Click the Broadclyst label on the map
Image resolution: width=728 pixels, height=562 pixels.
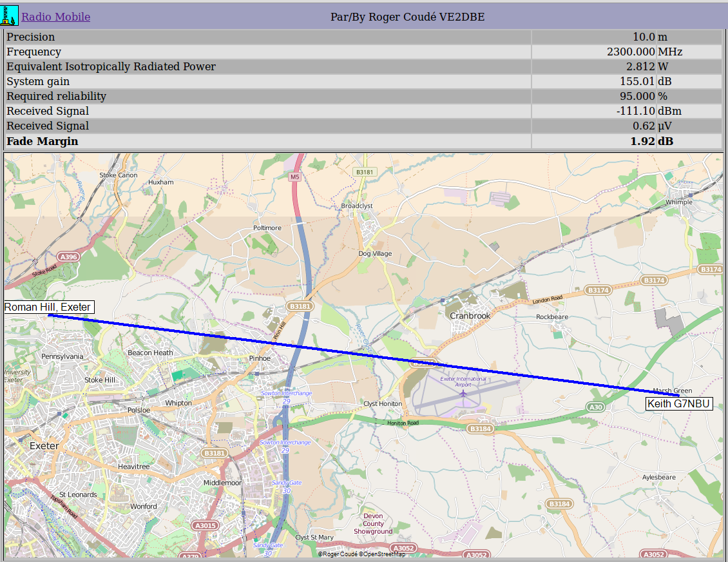click(x=357, y=206)
